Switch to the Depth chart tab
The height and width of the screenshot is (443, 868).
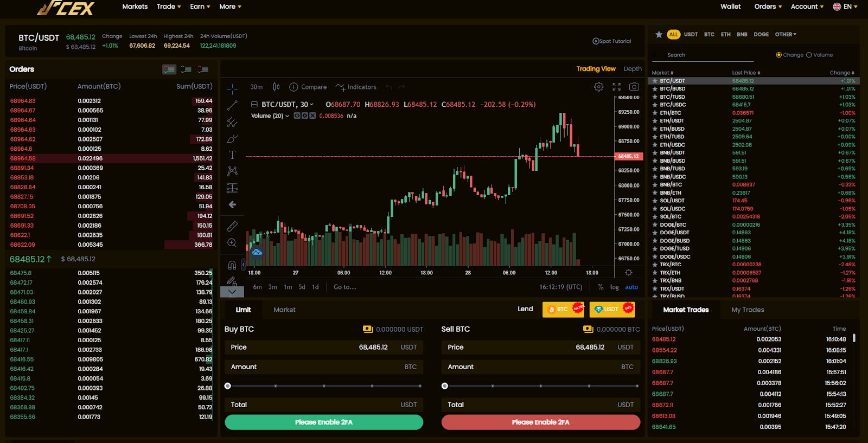tap(633, 69)
